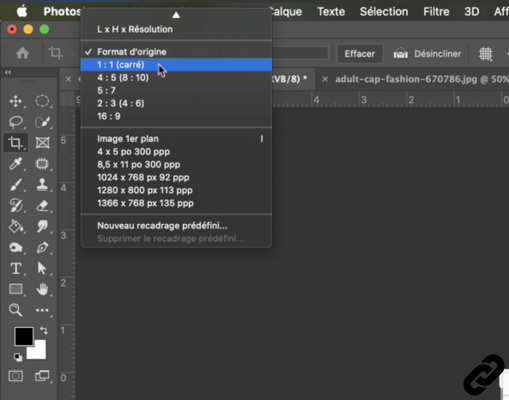Screen dimensions: 509x400
Task: Click the Effacer button
Action: [360, 54]
